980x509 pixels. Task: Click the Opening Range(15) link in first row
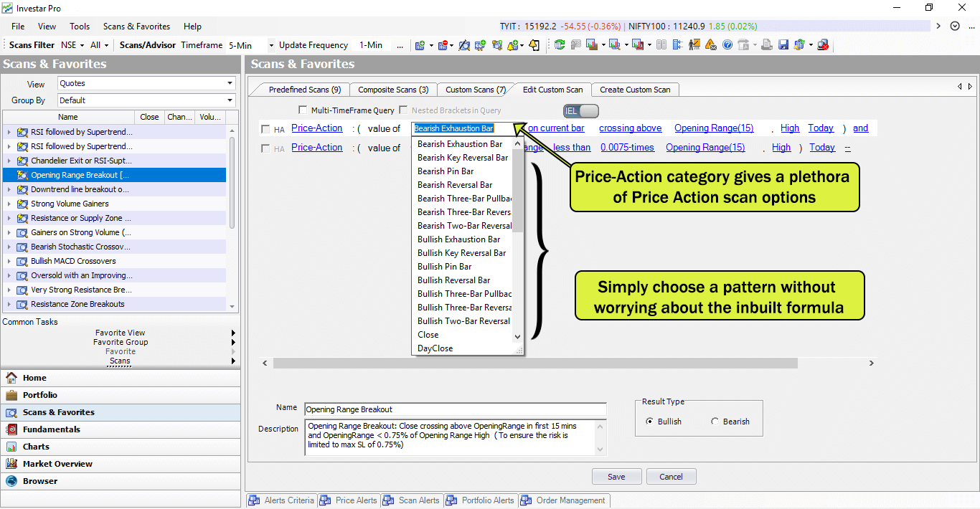pyautogui.click(x=714, y=128)
